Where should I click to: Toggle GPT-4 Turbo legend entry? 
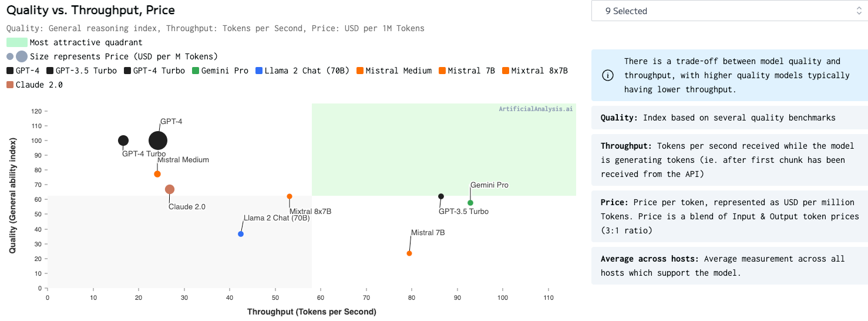pos(154,71)
